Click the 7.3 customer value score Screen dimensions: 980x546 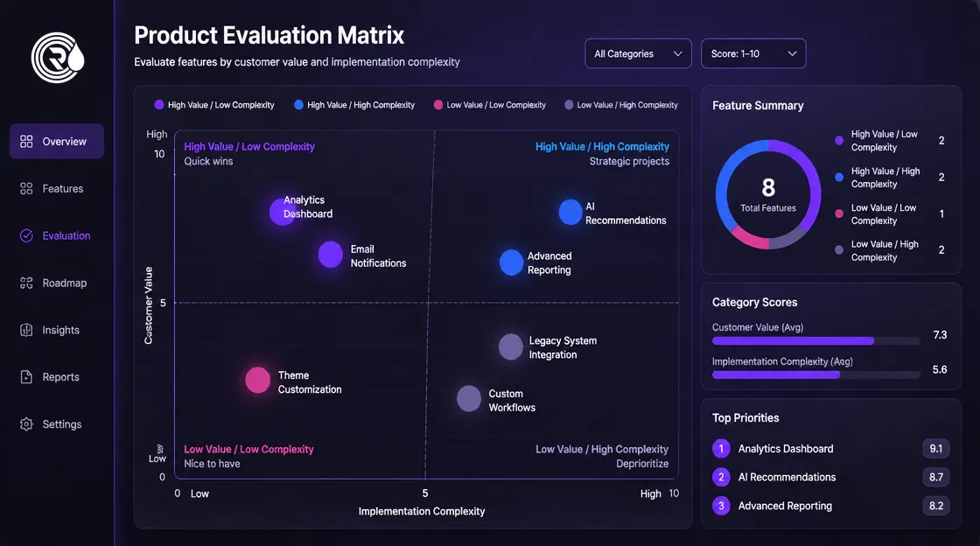[x=940, y=335]
